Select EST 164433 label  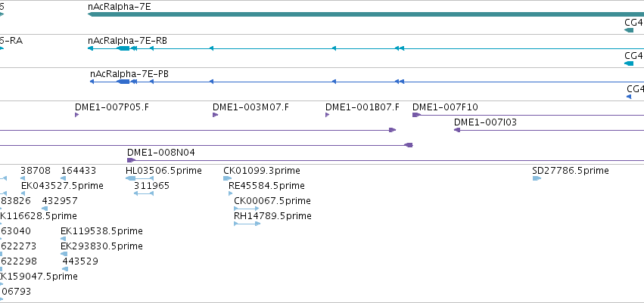pos(79,171)
